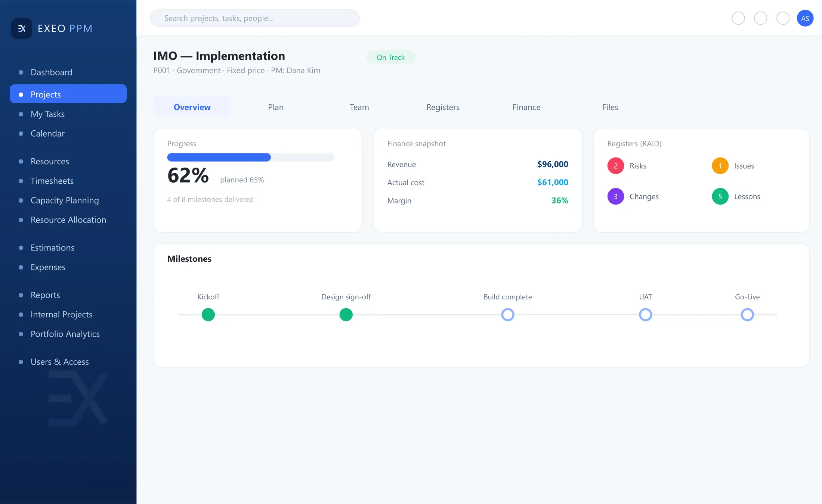The width and height of the screenshot is (822, 504).
Task: Click the 36% margin value
Action: 560,200
